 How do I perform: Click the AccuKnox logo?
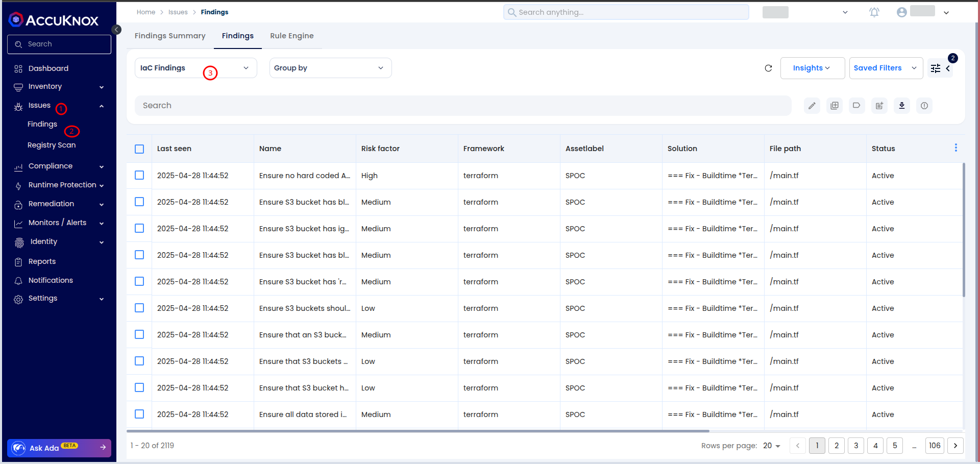pos(54,20)
